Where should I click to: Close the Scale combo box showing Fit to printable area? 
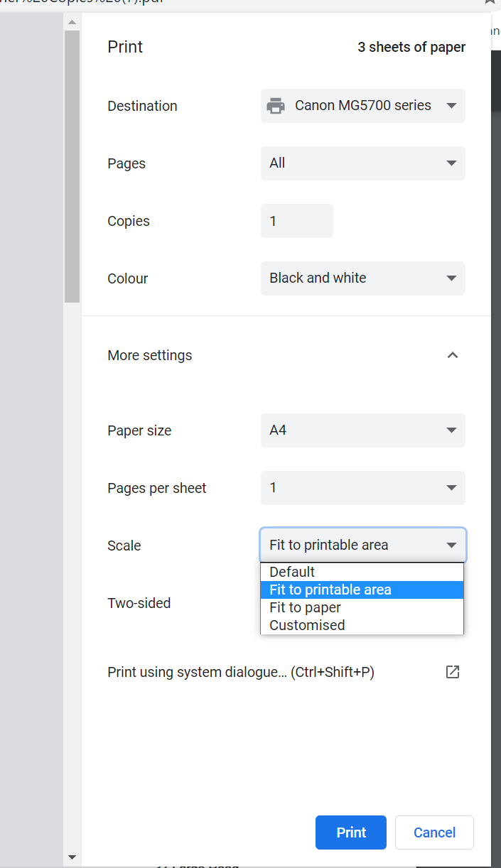pyautogui.click(x=362, y=546)
